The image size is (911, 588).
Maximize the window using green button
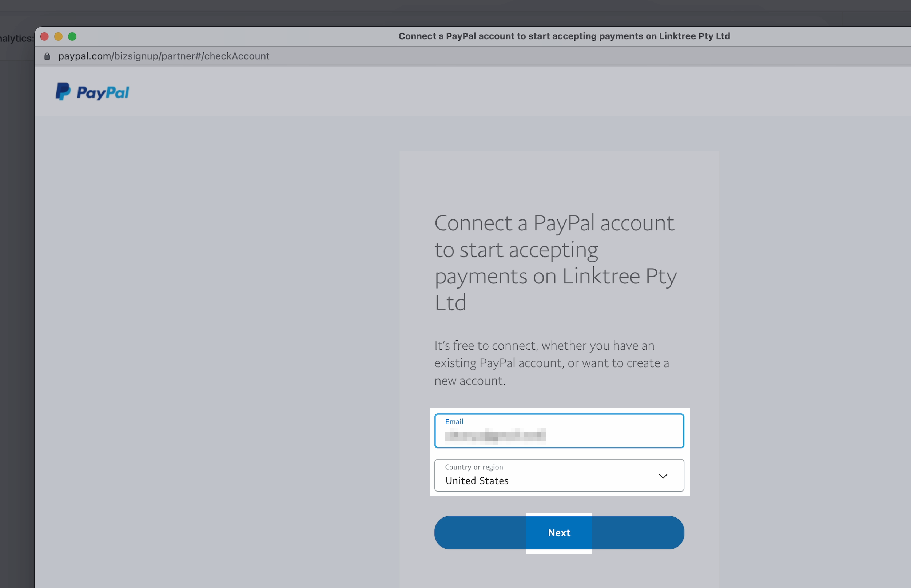(72, 37)
